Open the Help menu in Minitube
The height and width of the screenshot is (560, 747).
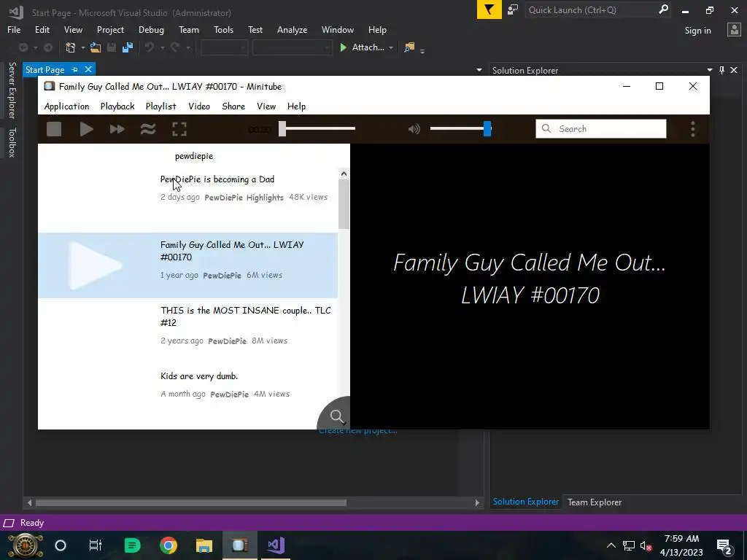pyautogui.click(x=296, y=106)
